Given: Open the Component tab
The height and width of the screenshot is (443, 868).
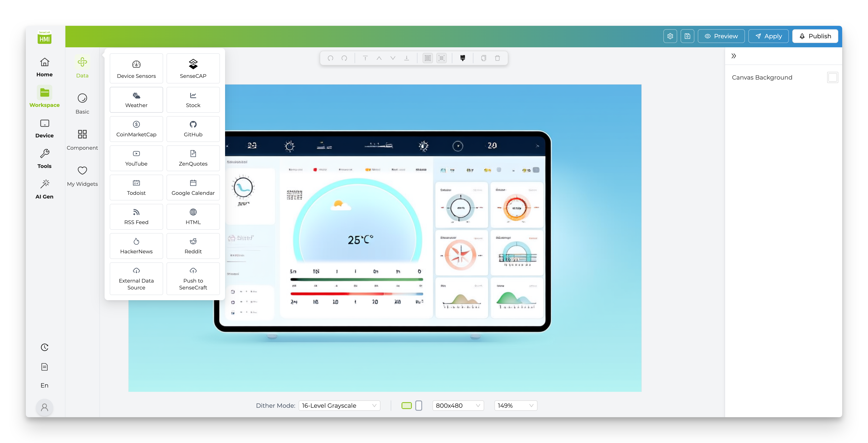Looking at the screenshot, I should coord(82,140).
